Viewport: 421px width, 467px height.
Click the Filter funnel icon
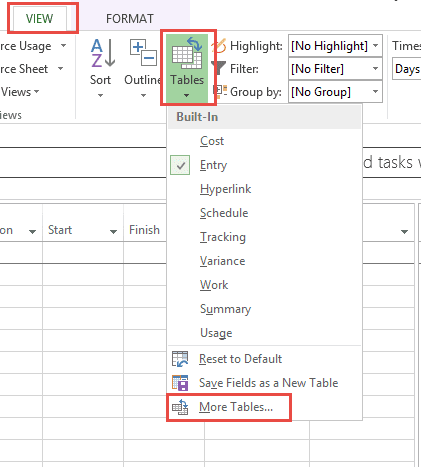click(x=219, y=68)
